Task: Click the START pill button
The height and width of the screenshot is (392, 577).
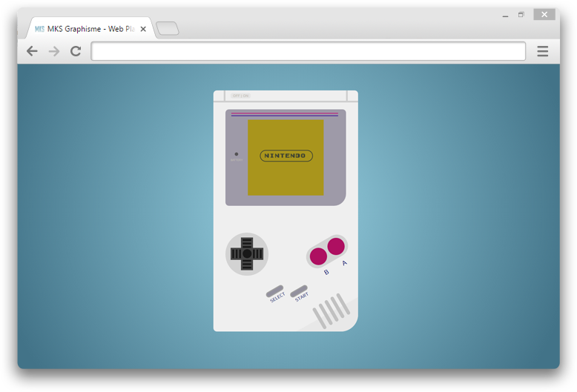Action: click(299, 292)
